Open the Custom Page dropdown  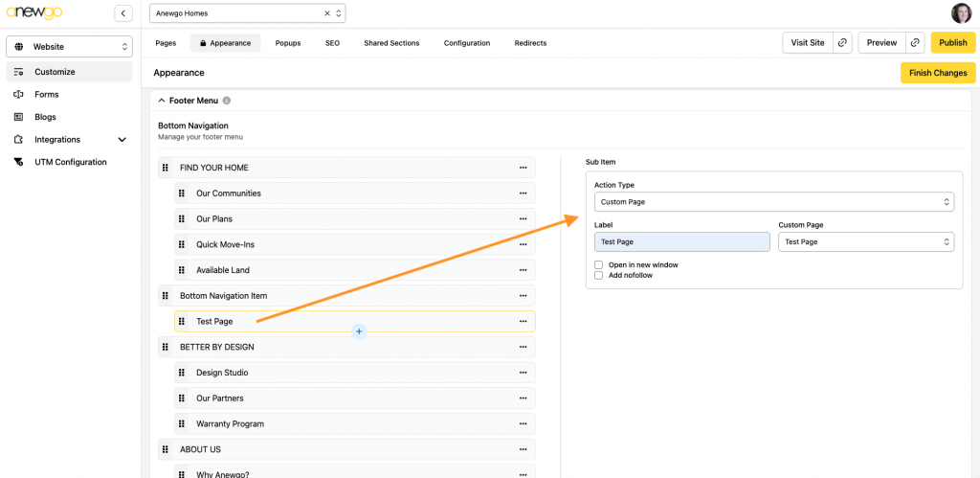coord(865,242)
